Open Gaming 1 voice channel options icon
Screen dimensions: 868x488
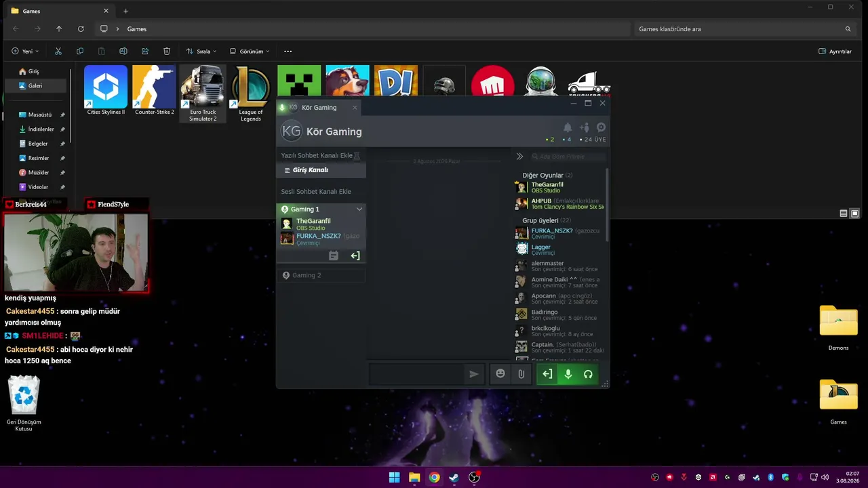(333, 256)
